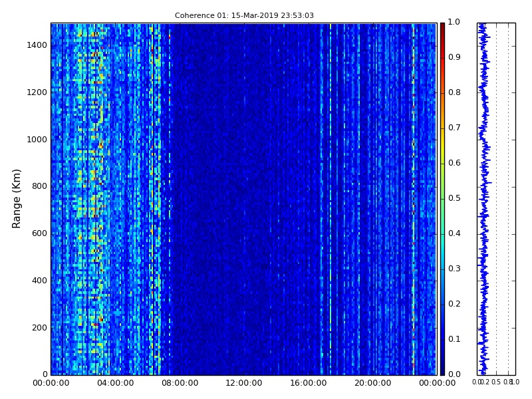Click the colorbar label 1.0

(x=454, y=22)
